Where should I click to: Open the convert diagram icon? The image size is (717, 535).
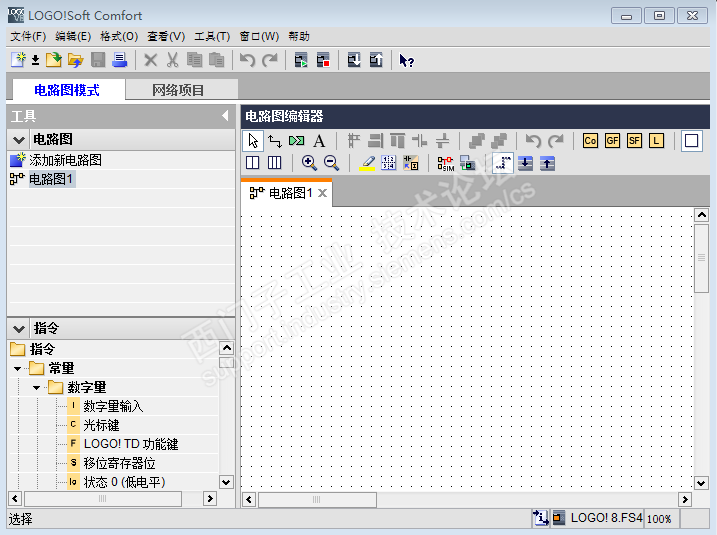tap(411, 163)
